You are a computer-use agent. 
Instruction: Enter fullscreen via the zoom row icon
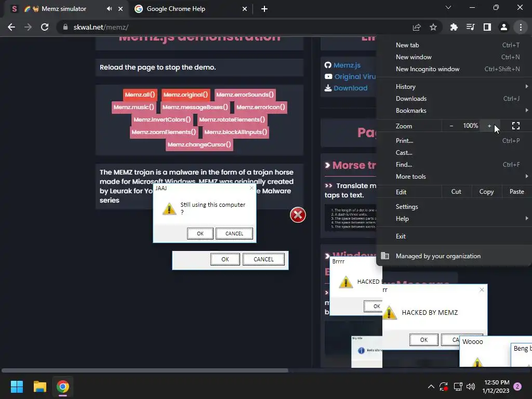(x=516, y=126)
